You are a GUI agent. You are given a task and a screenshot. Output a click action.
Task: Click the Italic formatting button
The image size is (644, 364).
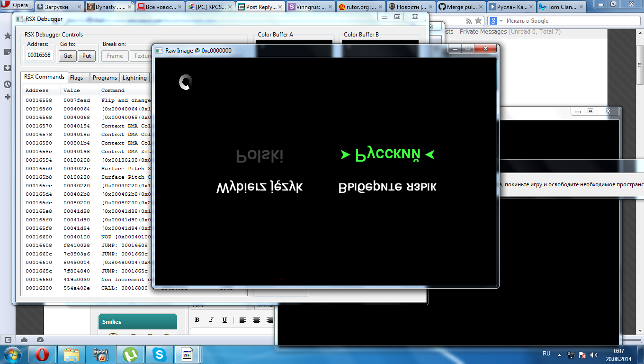(211, 320)
